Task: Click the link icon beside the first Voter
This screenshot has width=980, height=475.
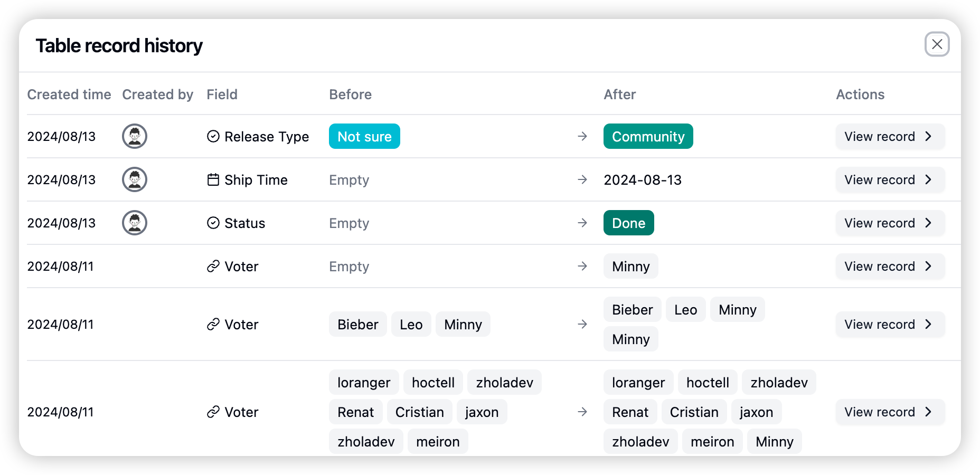Action: click(x=213, y=266)
